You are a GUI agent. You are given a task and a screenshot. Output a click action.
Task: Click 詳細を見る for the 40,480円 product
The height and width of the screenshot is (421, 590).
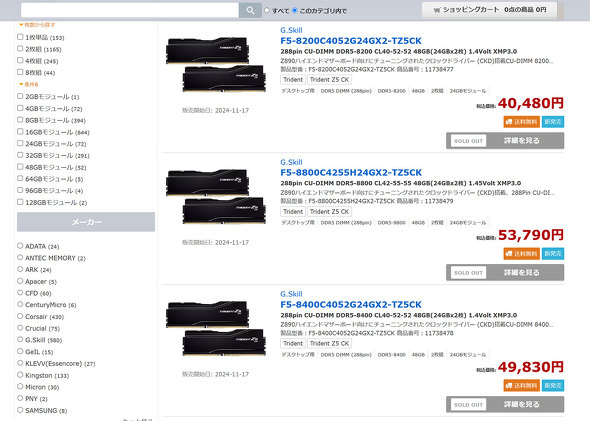tap(505, 141)
